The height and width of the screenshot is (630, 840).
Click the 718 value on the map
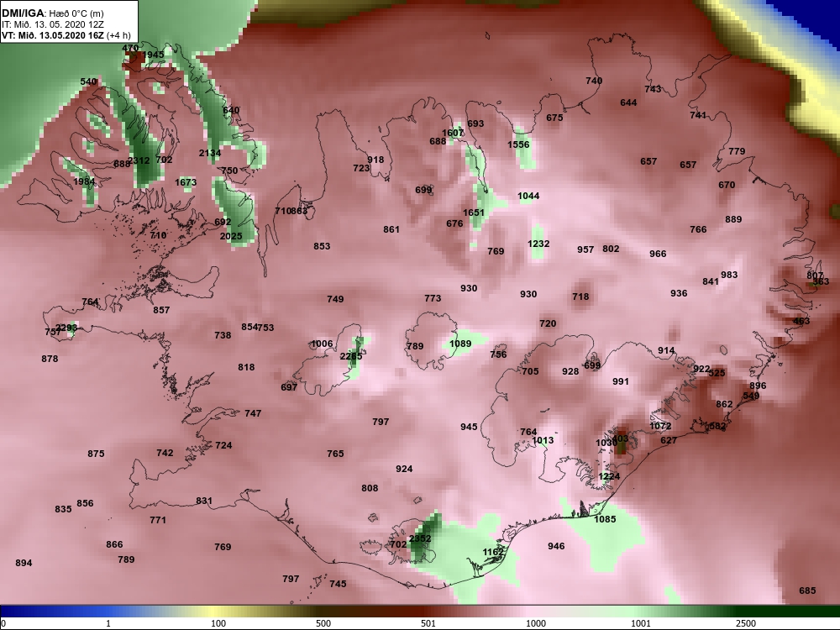point(580,297)
